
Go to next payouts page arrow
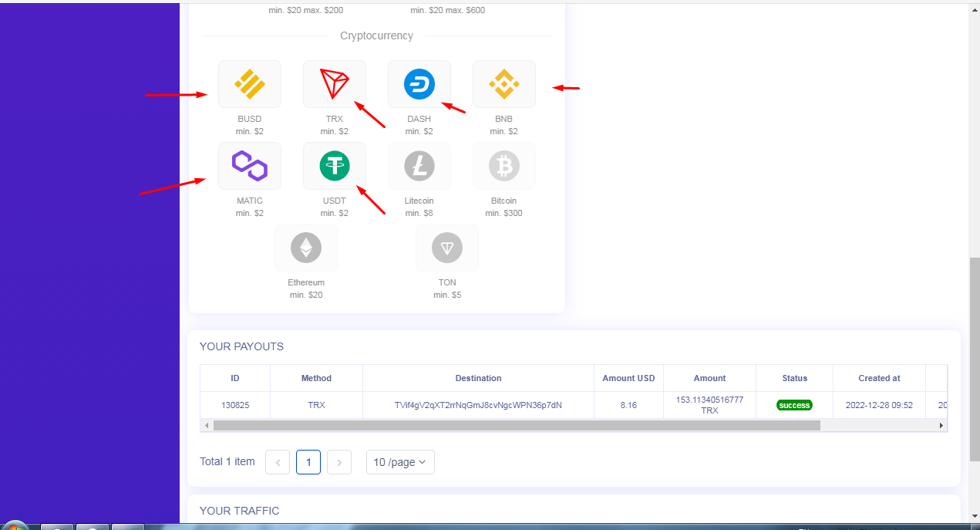point(339,462)
